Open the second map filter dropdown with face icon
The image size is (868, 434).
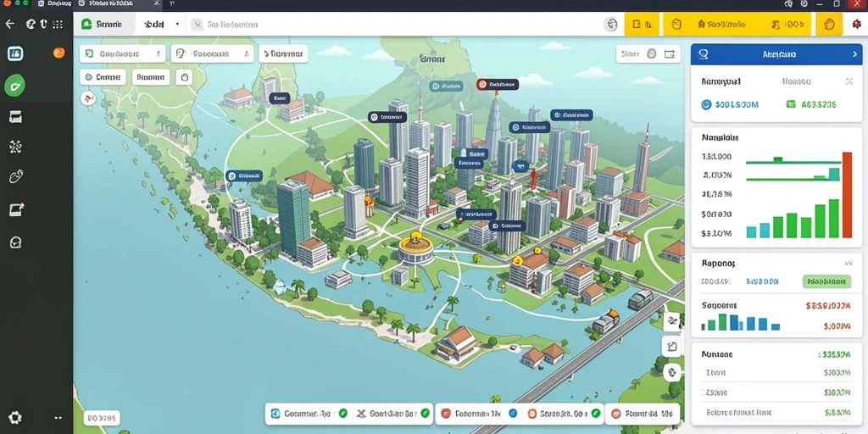pos(212,53)
